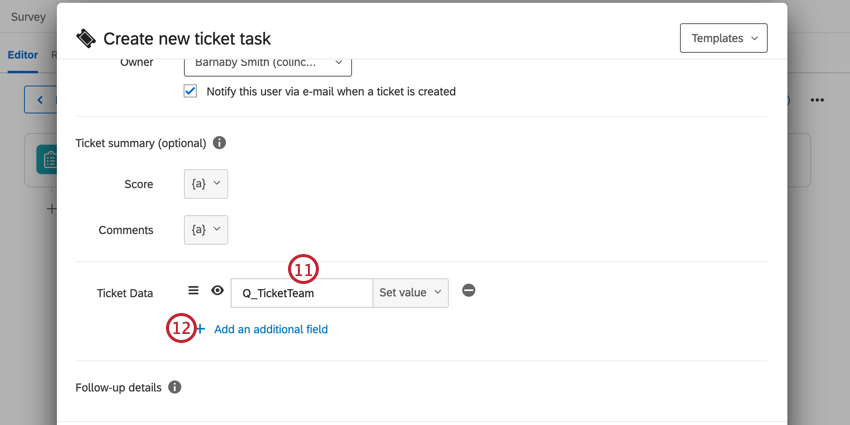This screenshot has height=425, width=850.
Task: Click the ticket icon beside the dialog title
Action: click(x=86, y=38)
